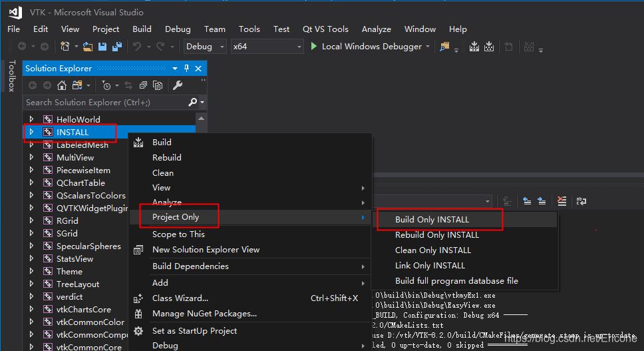This screenshot has width=644, height=351.
Task: Open the Local Windows Debugger dropdown arrow
Action: (428, 47)
